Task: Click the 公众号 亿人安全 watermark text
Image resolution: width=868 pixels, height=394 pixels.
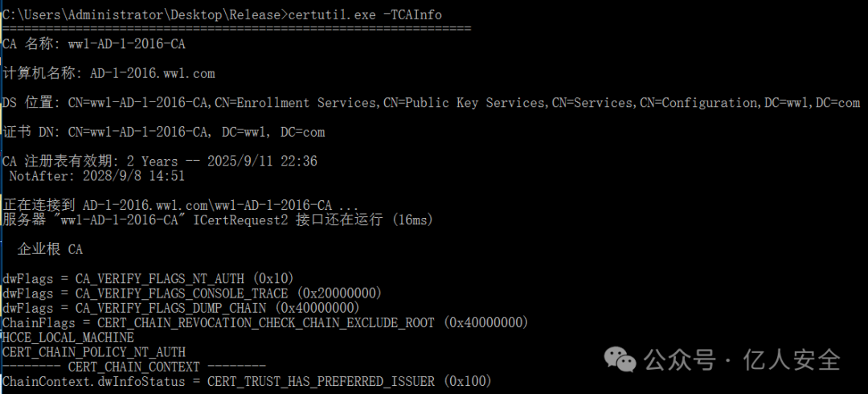Action: click(x=742, y=360)
